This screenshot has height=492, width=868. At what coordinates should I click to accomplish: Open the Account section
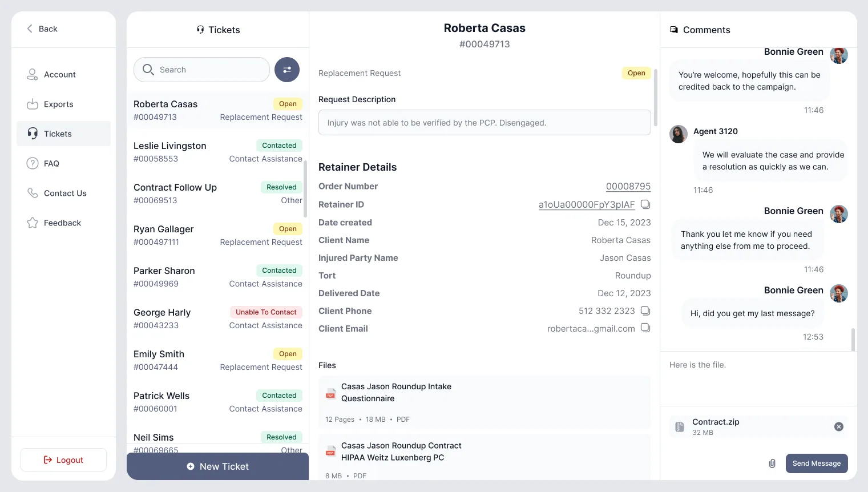point(64,74)
